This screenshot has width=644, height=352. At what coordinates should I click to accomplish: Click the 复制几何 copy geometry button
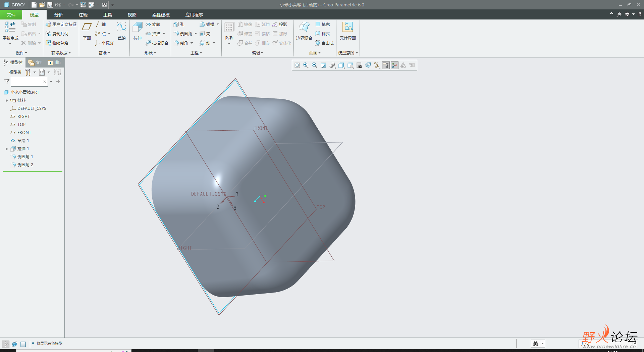pyautogui.click(x=57, y=34)
